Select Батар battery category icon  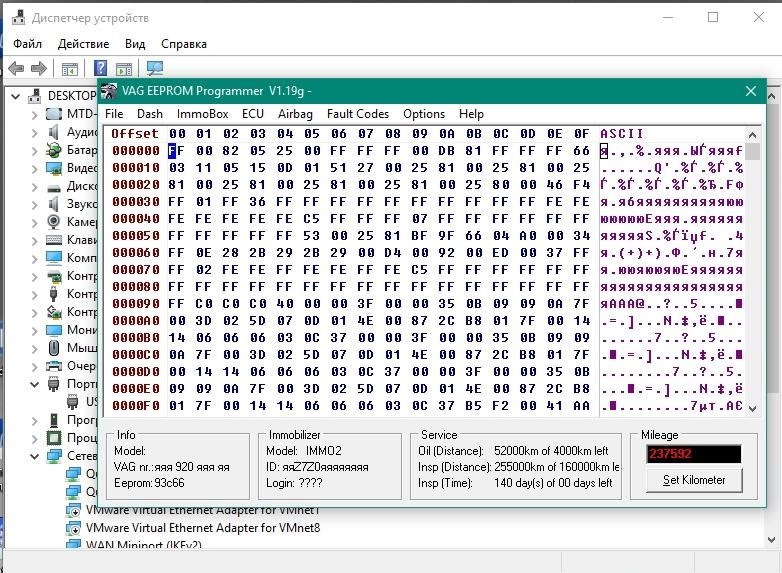pos(53,150)
